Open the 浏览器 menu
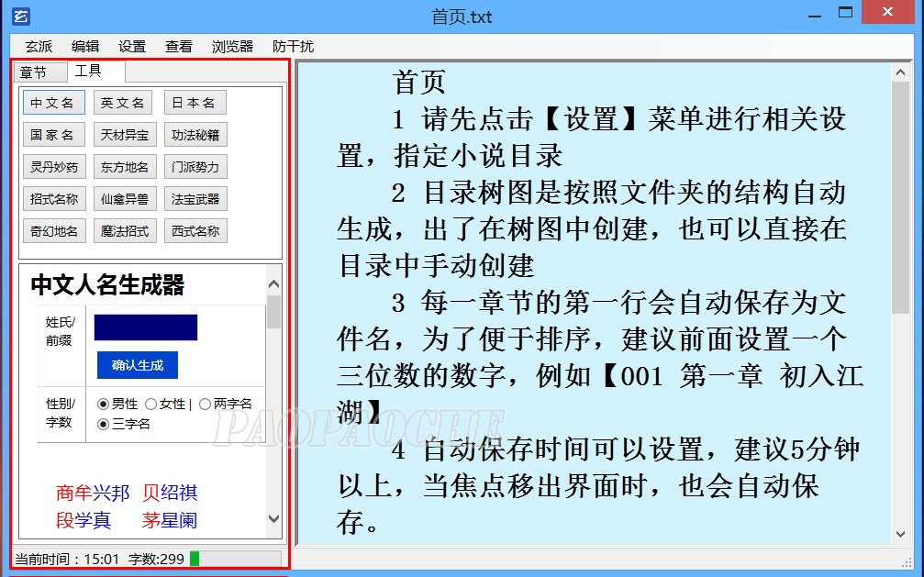This screenshot has width=924, height=577. 232,47
